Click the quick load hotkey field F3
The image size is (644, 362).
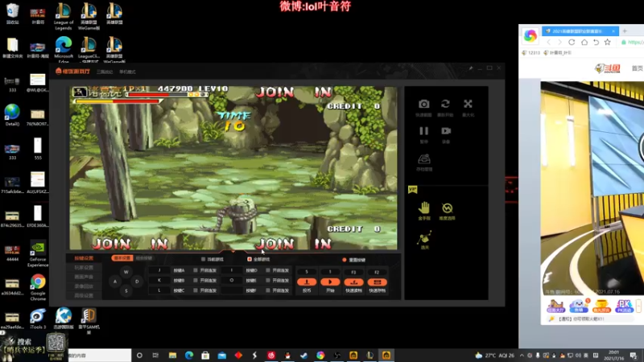(353, 272)
